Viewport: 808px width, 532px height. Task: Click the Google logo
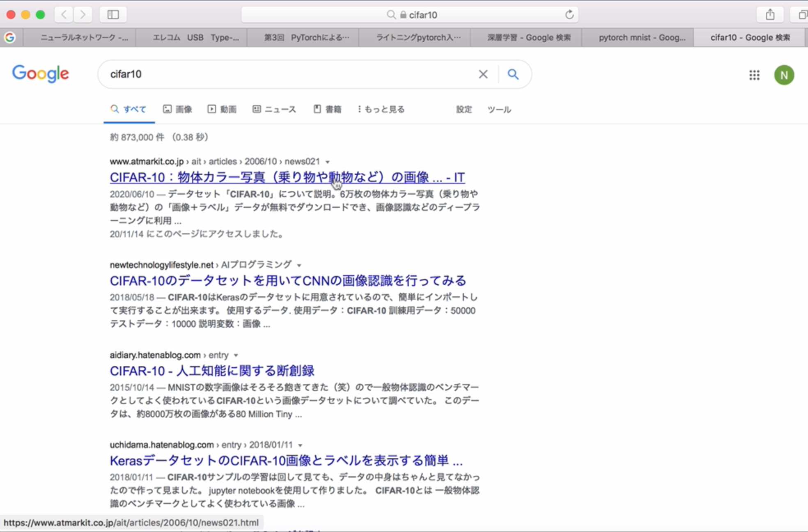pos(41,74)
